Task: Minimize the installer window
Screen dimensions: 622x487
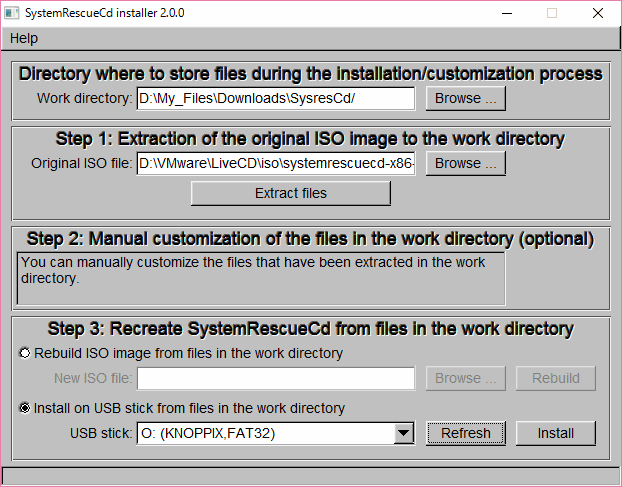Action: click(x=507, y=13)
